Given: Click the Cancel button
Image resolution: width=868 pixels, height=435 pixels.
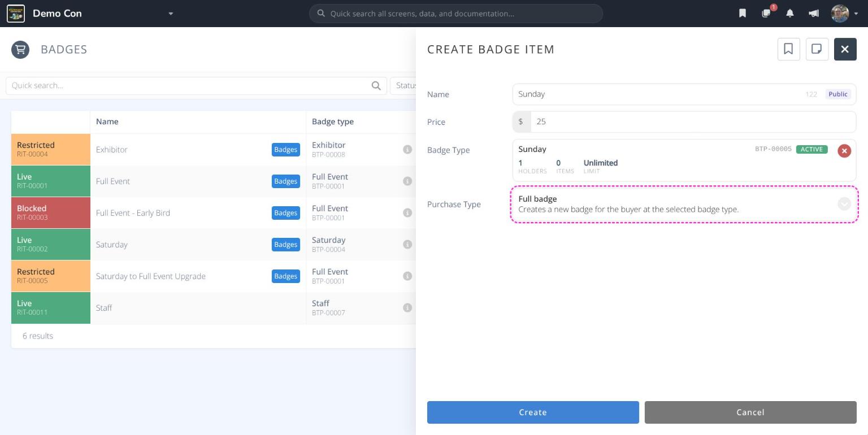Looking at the screenshot, I should (750, 412).
